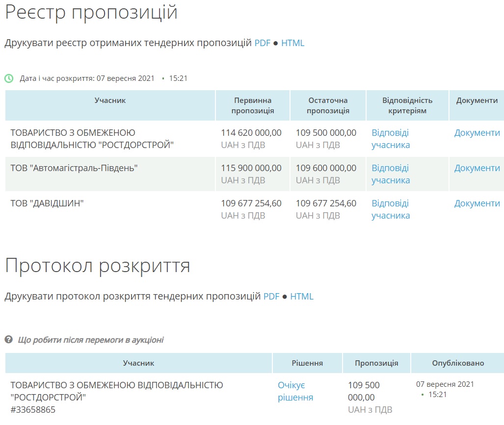Viewport: 504px width, 425px height.
Task: Click the green clock icon by opening date
Action: click(9, 78)
